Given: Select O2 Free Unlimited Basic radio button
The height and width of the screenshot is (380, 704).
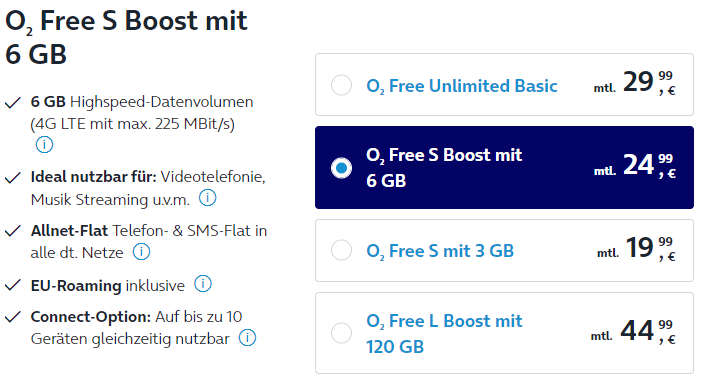Looking at the screenshot, I should [341, 85].
